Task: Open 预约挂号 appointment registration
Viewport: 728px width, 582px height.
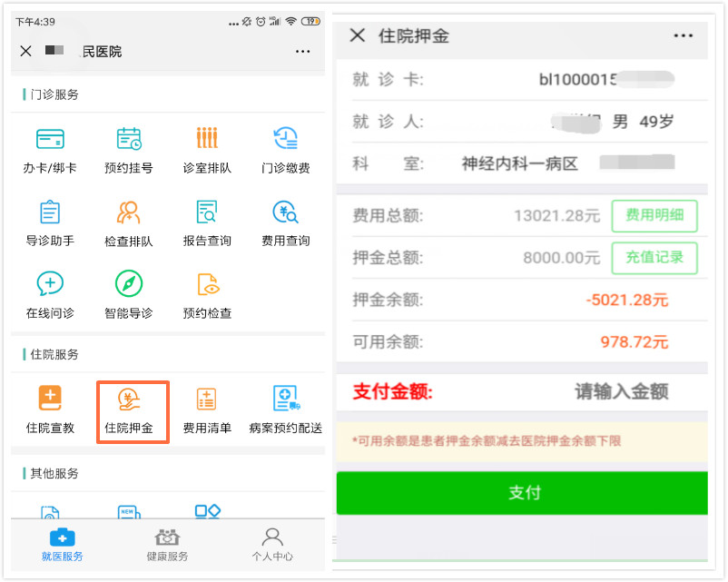Action: (x=129, y=139)
